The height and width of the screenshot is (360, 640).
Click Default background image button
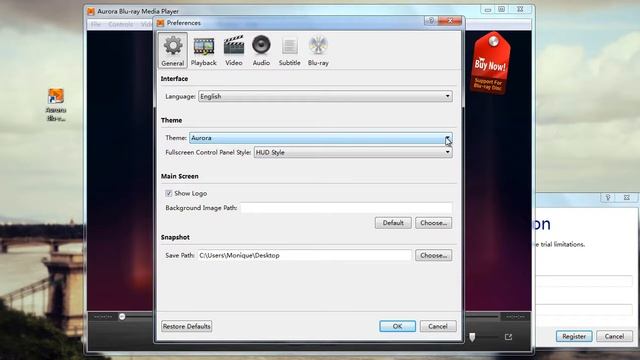click(393, 223)
